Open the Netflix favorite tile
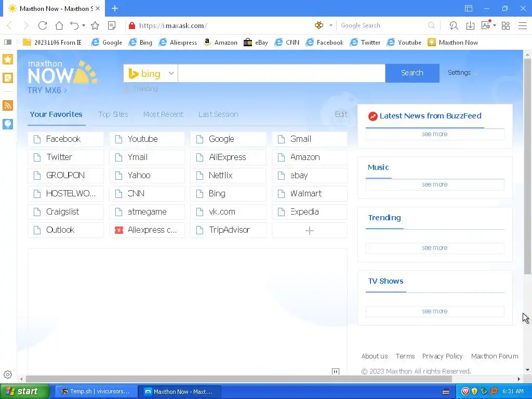This screenshot has width=532, height=399. point(229,176)
